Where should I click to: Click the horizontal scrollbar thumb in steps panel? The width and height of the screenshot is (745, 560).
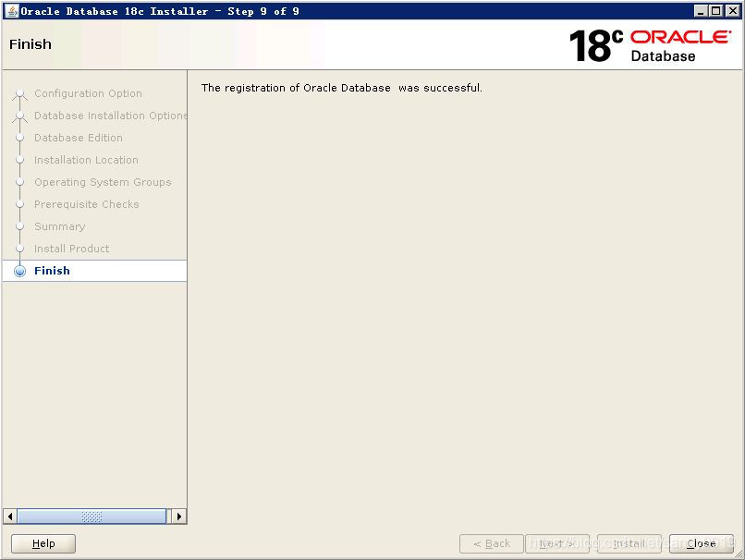pos(92,517)
